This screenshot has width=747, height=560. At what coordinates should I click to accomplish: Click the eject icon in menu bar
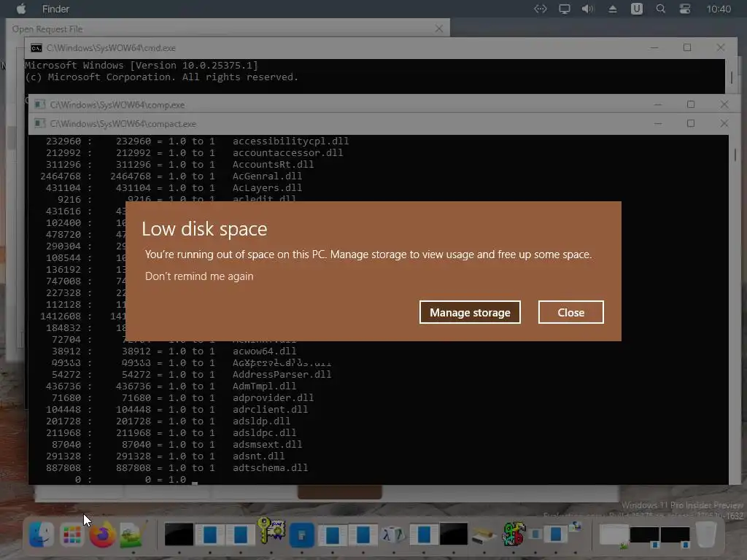pyautogui.click(x=613, y=9)
